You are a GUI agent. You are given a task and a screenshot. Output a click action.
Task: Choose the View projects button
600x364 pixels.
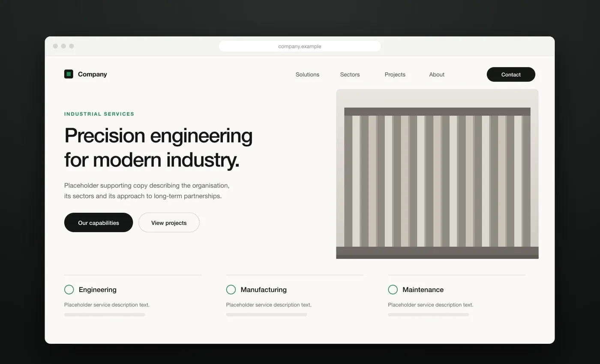(x=169, y=223)
